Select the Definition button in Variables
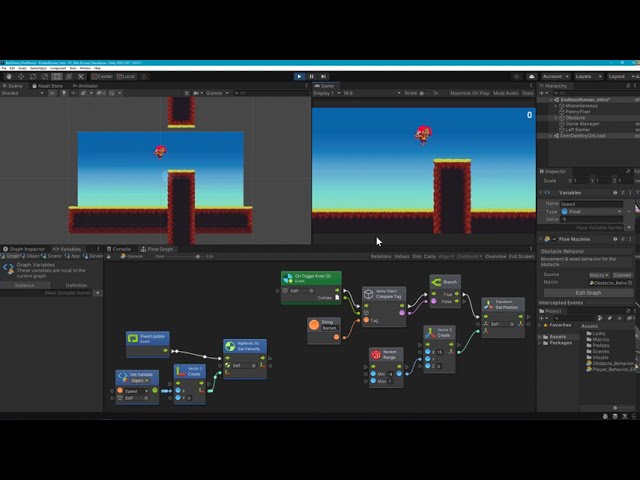This screenshot has width=640, height=480. 76,285
